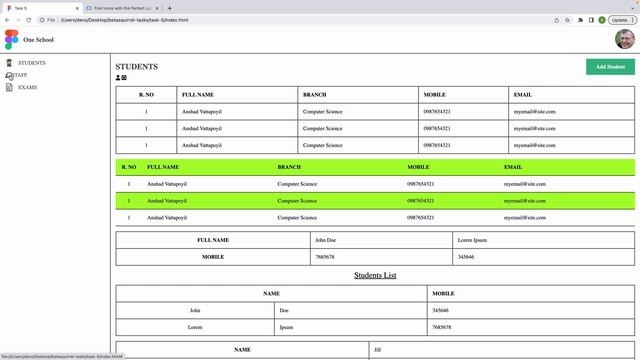The image size is (640, 360).
Task: Click the STUDENTS page heading
Action: click(136, 67)
